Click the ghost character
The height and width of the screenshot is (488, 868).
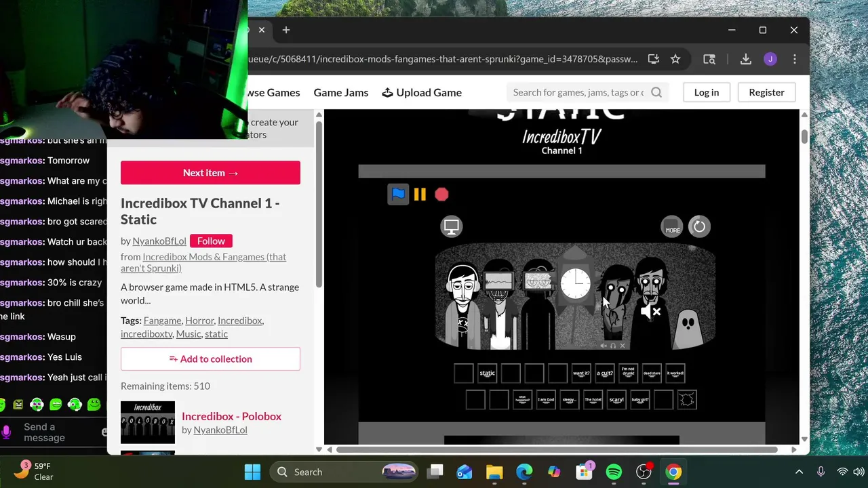pyautogui.click(x=688, y=329)
